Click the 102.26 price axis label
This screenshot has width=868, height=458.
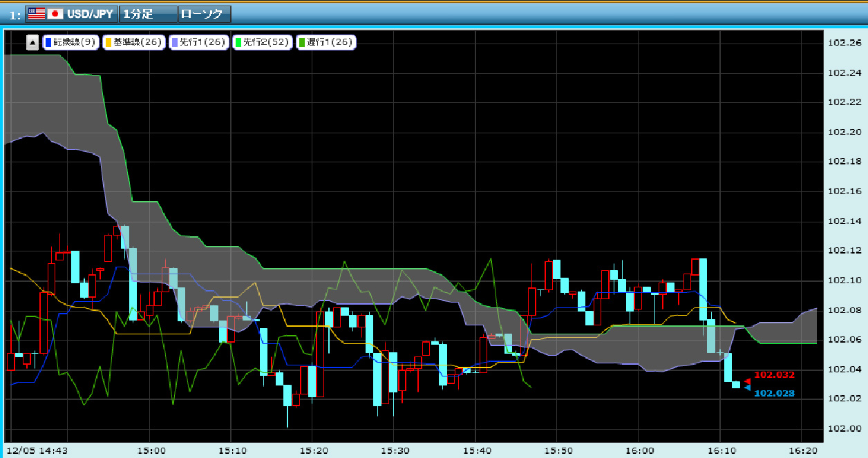[x=845, y=43]
